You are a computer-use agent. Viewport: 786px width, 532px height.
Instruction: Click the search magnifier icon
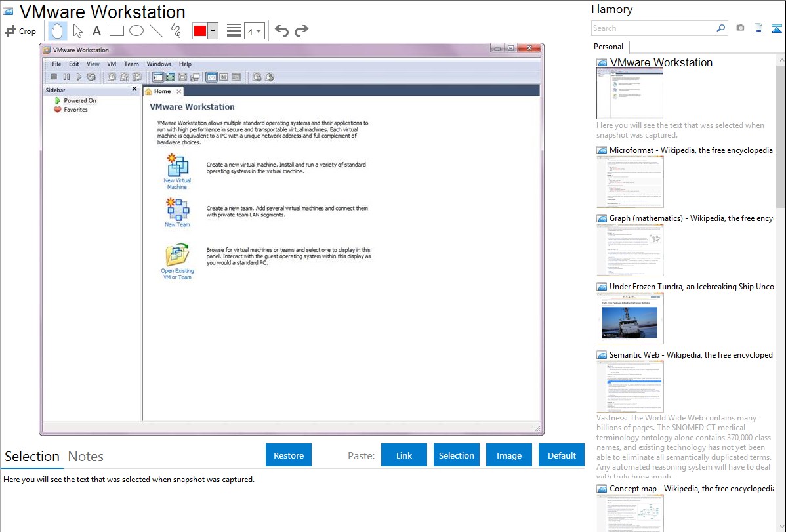click(720, 28)
